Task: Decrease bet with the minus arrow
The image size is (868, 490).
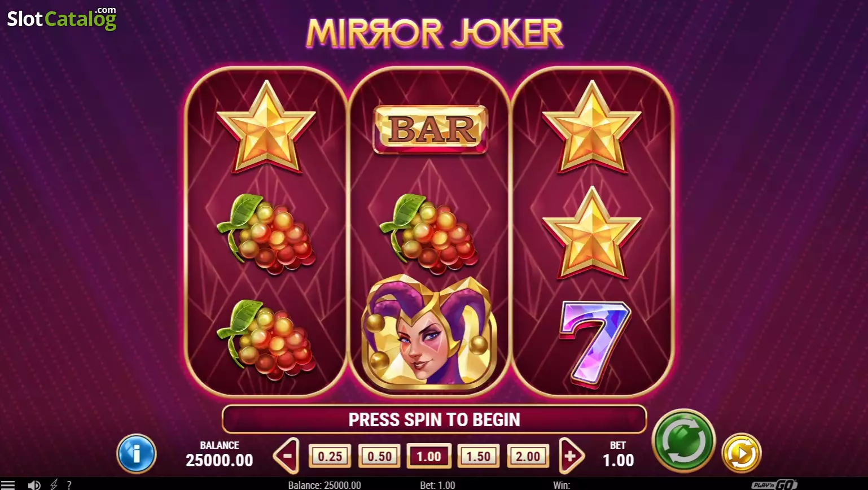Action: coord(286,456)
